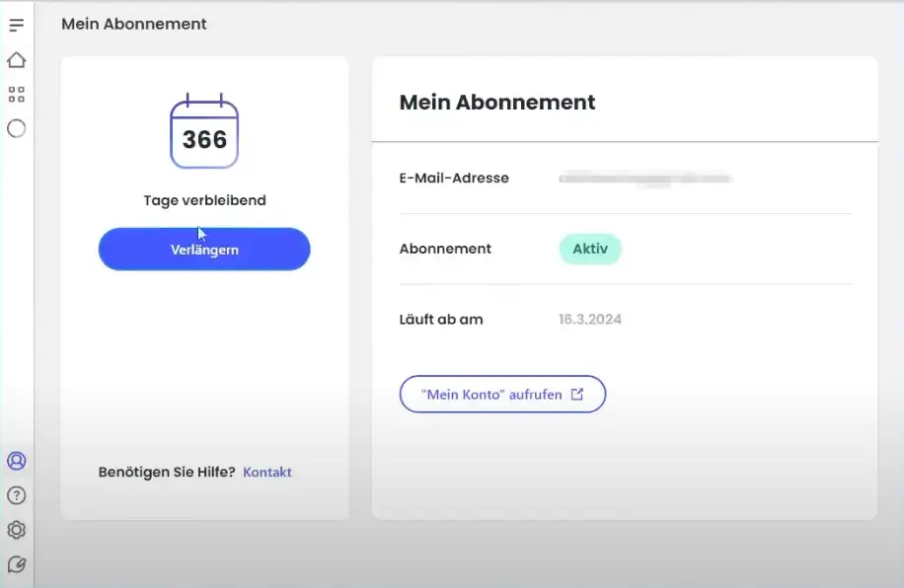
Task: Click the Benötigen Sie Hilfe? text
Action: coord(167,472)
